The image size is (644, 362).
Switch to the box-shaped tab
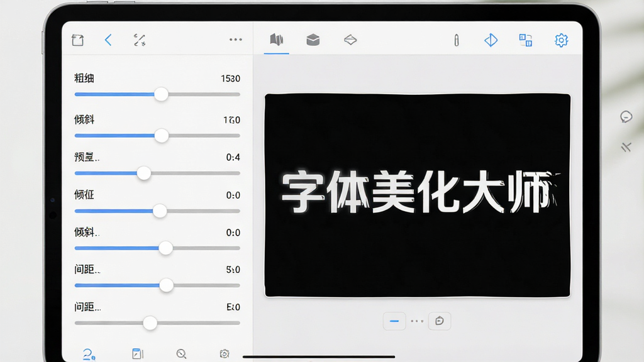coord(313,40)
